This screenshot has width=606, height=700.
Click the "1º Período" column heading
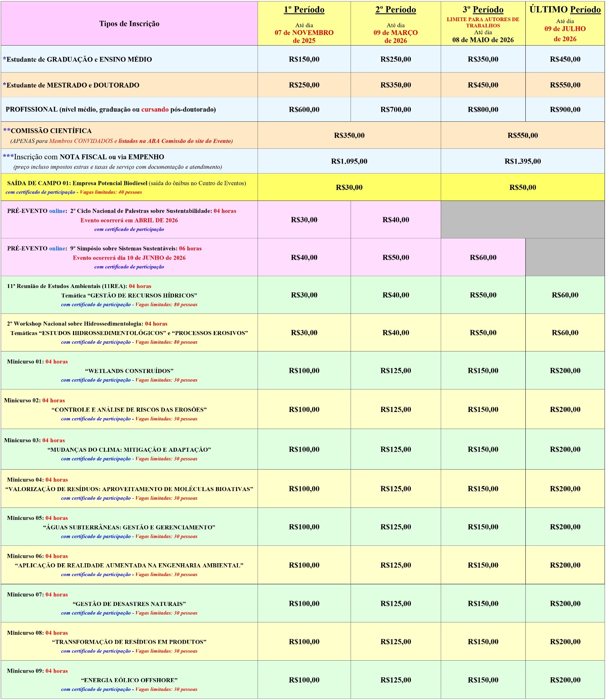tap(304, 10)
